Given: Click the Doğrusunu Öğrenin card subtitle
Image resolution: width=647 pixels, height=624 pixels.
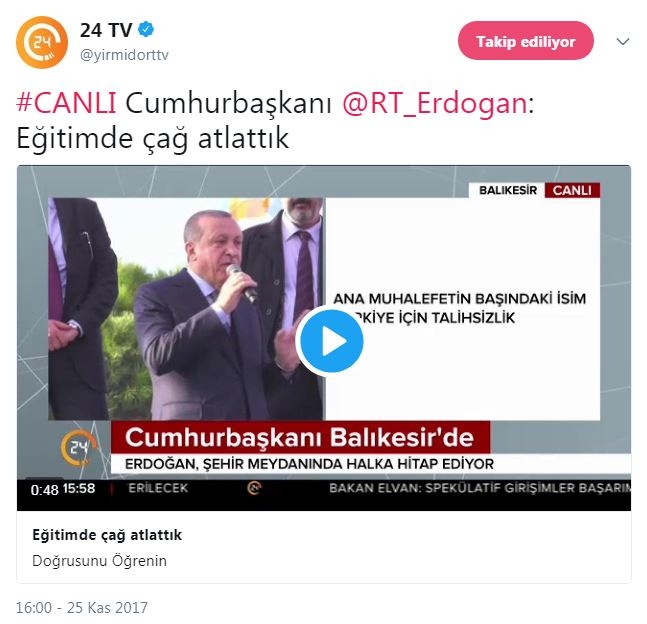Looking at the screenshot, I should point(99,561).
